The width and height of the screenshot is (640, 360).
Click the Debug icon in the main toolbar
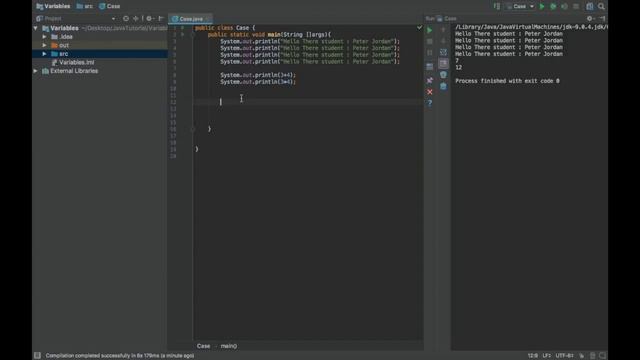click(x=553, y=7)
